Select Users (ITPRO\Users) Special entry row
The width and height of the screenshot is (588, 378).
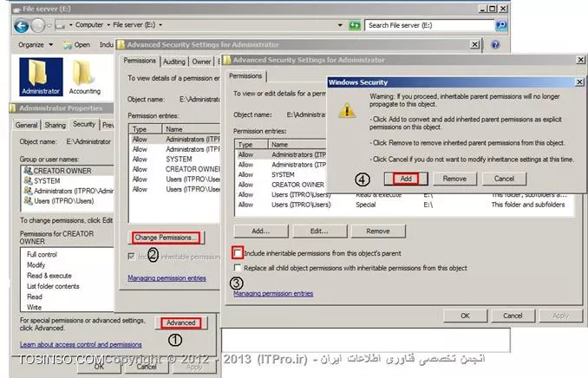404,205
